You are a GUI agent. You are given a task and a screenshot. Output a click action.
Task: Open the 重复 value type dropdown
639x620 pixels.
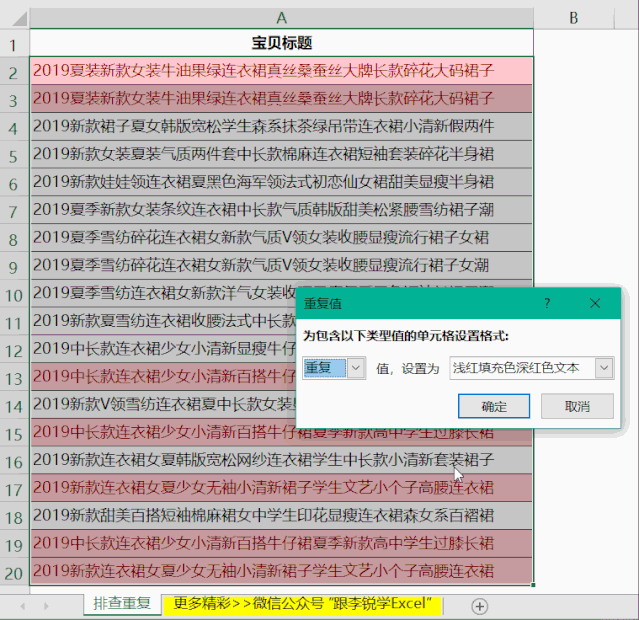pos(356,368)
